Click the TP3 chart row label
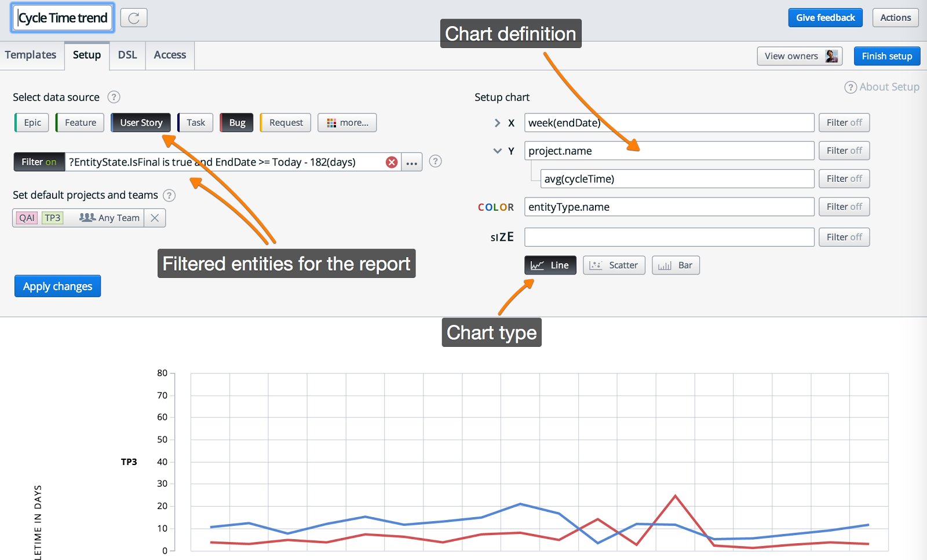This screenshot has width=927, height=560. coord(129,462)
